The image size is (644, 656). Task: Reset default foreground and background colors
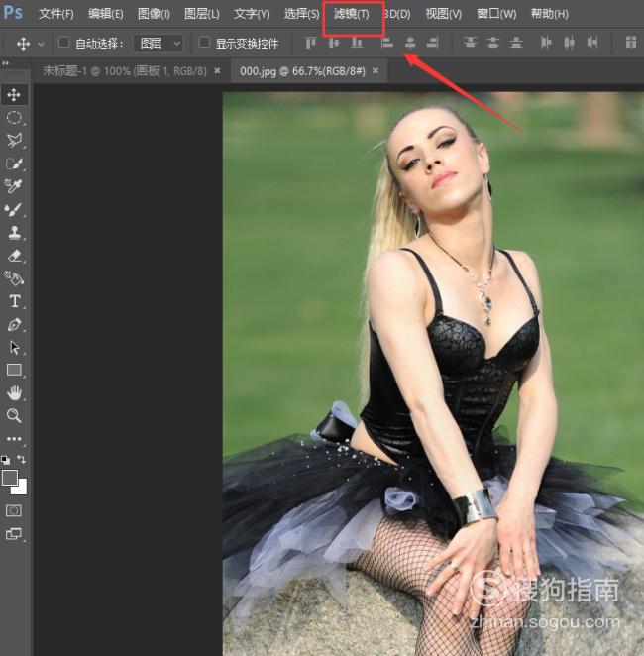(x=5, y=460)
